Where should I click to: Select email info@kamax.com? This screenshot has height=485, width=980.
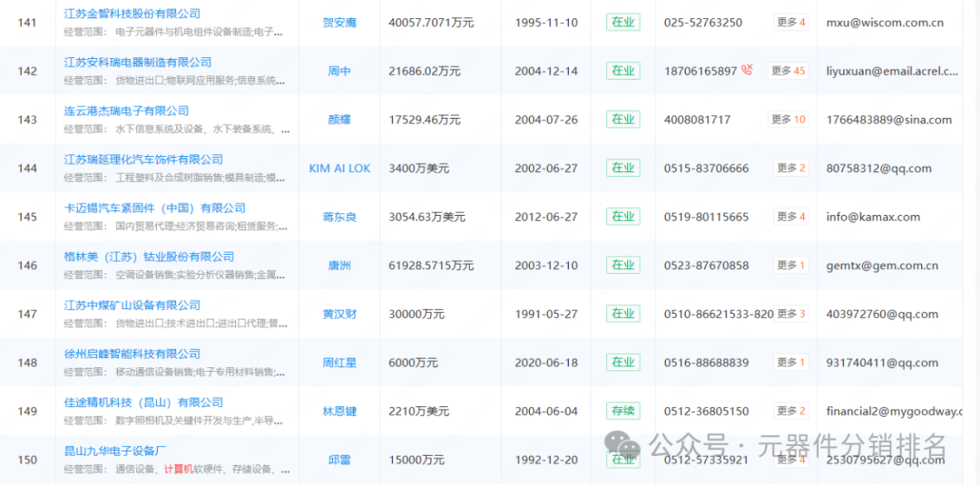pos(873,218)
